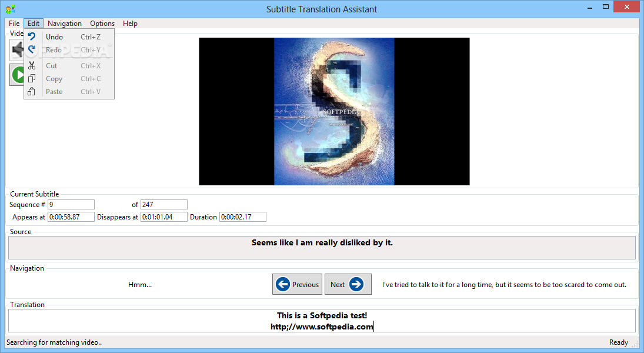The width and height of the screenshot is (644, 353).
Task: Click inside the Translation text box
Action: click(322, 321)
